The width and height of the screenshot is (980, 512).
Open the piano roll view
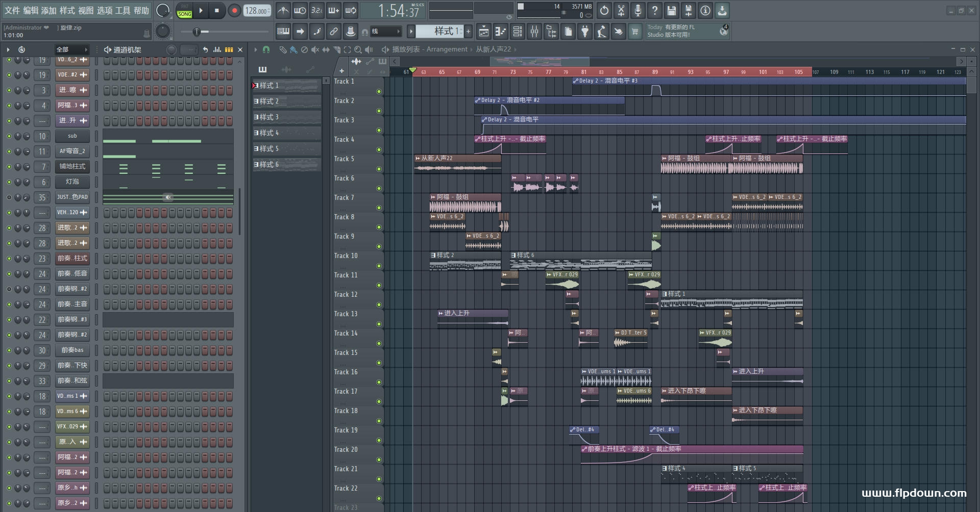tap(501, 32)
